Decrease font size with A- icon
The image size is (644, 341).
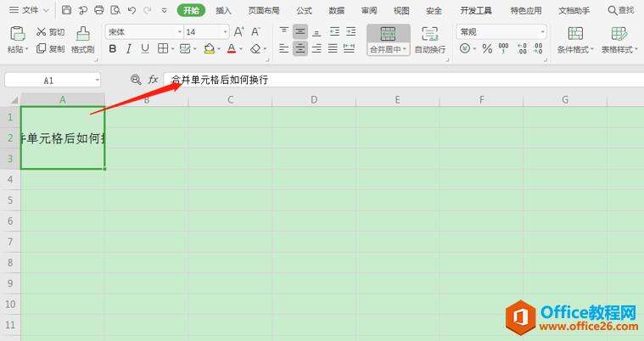pos(255,31)
